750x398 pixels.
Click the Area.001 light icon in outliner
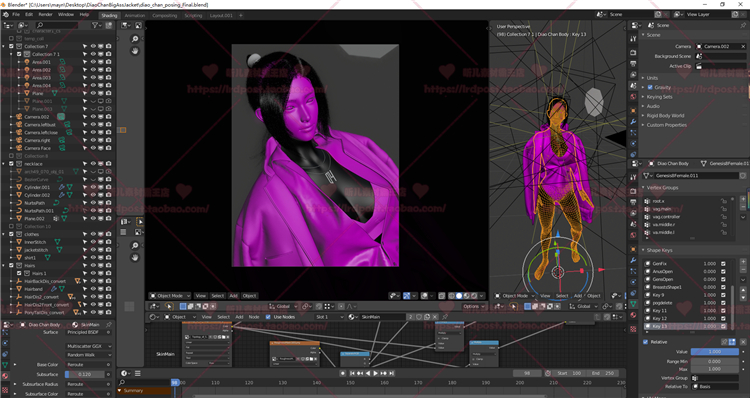[27, 62]
